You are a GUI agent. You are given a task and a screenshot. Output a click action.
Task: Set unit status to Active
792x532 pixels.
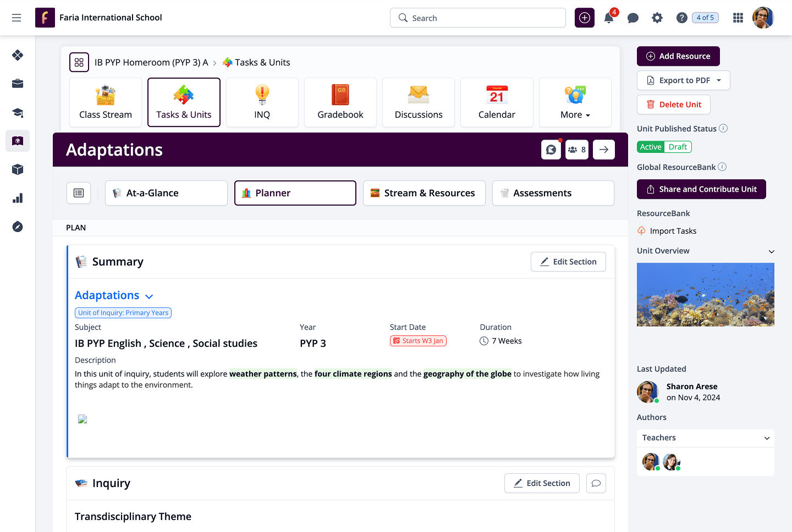(x=651, y=147)
